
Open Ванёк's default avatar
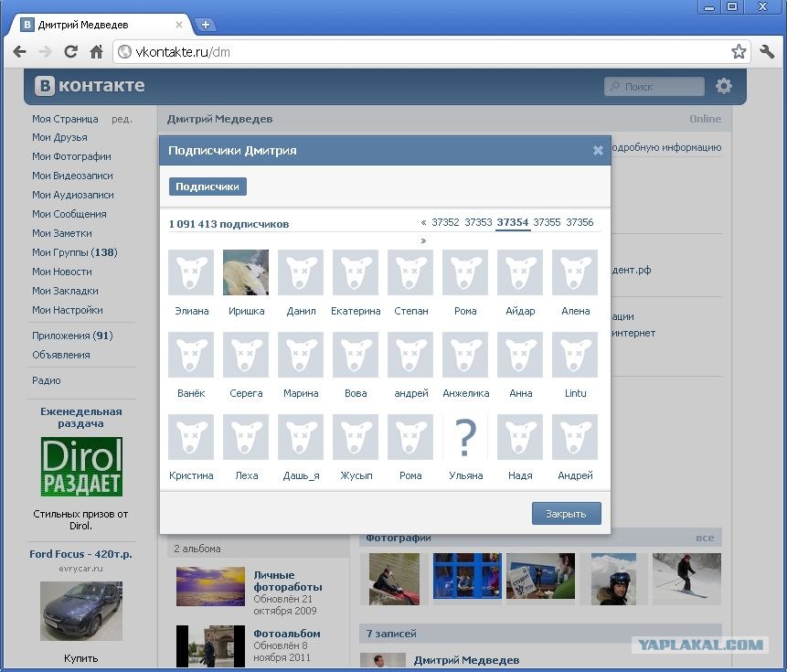click(191, 355)
